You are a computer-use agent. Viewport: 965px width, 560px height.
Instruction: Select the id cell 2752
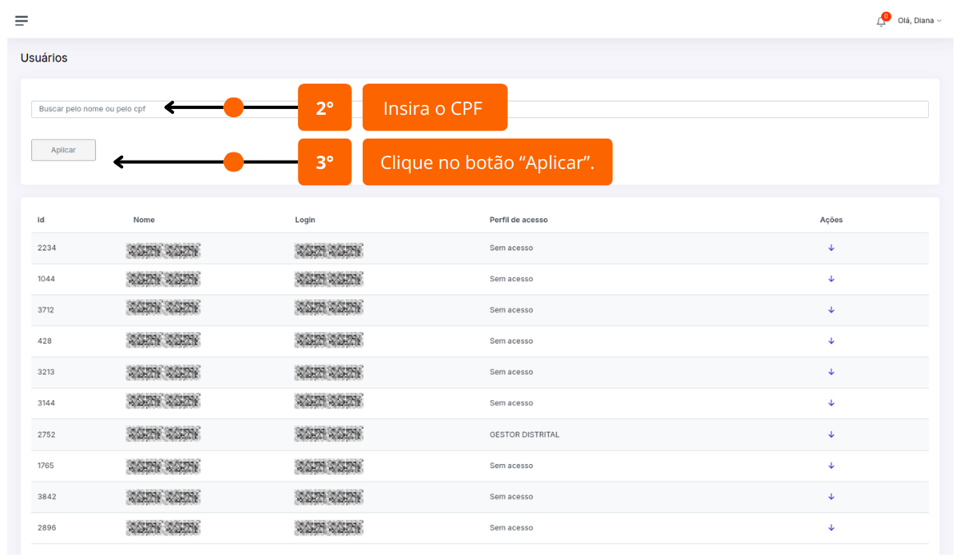click(46, 435)
